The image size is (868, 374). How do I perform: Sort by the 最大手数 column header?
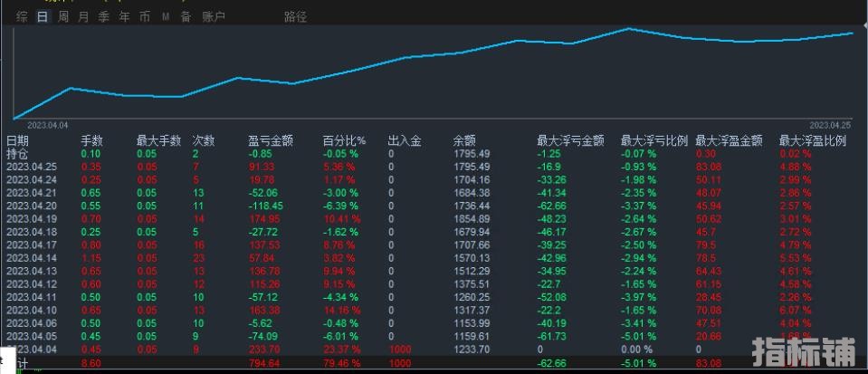158,140
